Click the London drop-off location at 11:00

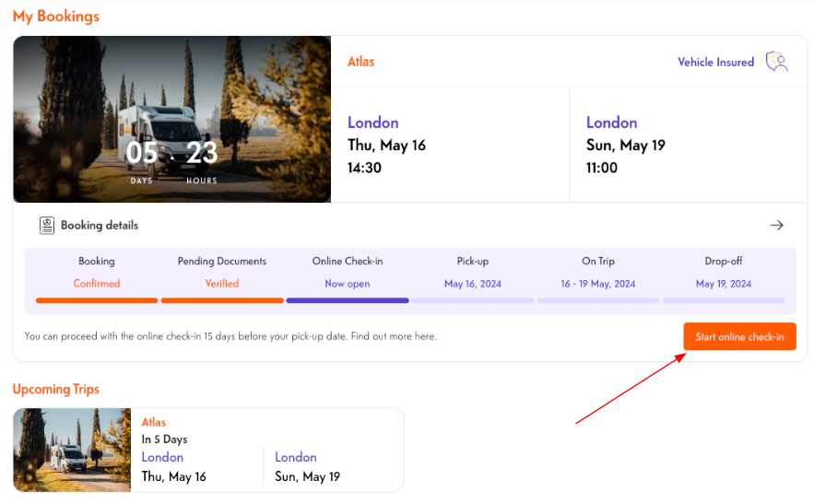(x=611, y=123)
